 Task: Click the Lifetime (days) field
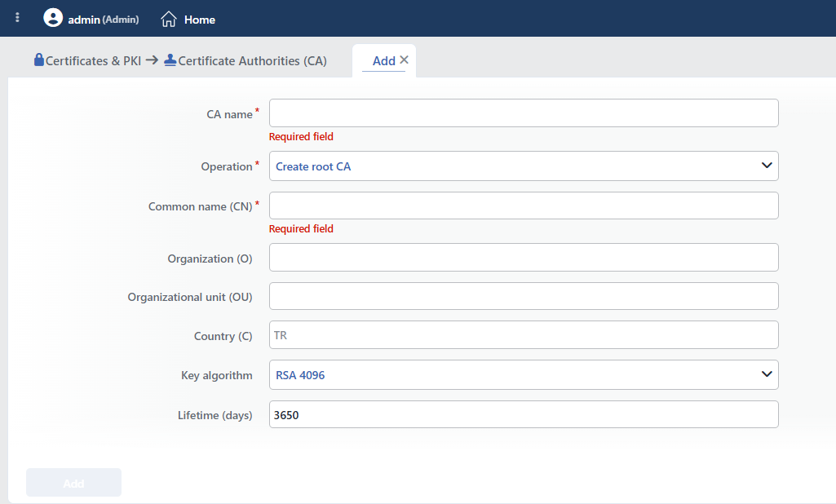pos(524,414)
